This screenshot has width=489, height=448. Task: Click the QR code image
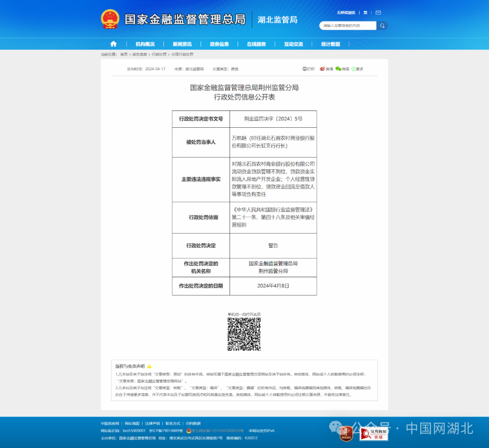pos(244,334)
